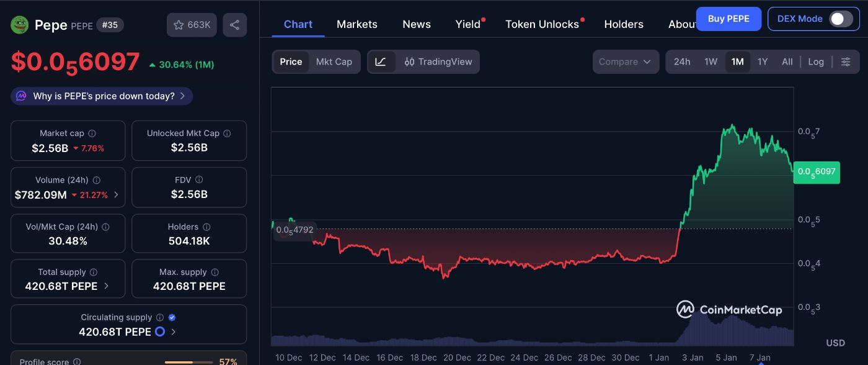The height and width of the screenshot is (365, 868).
Task: Toggle the DEX Mode switch
Action: [x=841, y=19]
